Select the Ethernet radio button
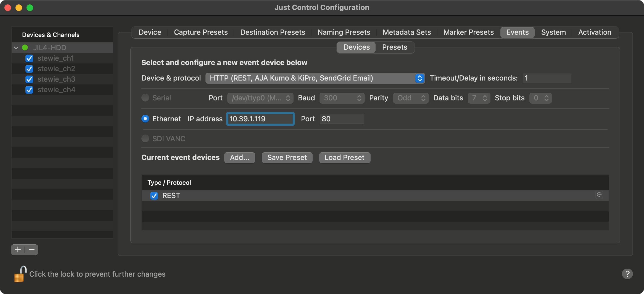The height and width of the screenshot is (294, 644). (145, 119)
